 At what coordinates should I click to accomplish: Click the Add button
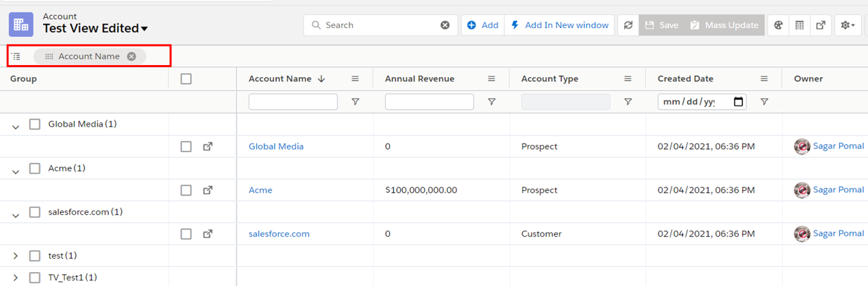(483, 25)
